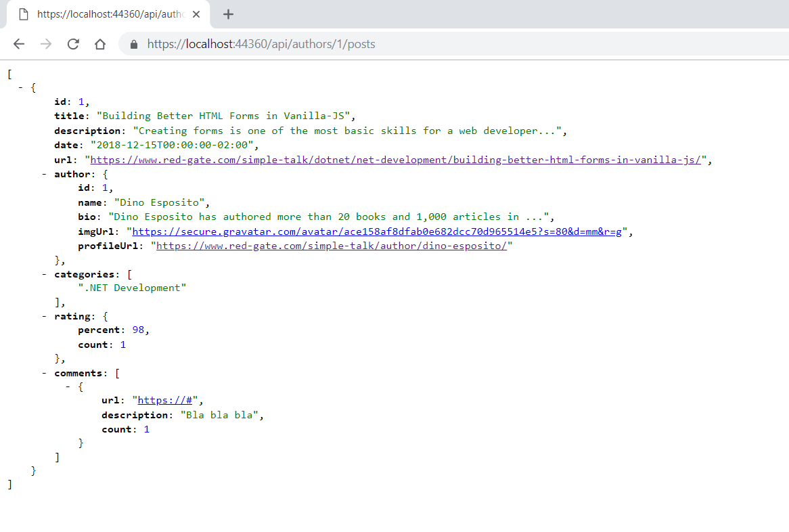
Task: Click the page icon on the tab
Action: [24, 14]
